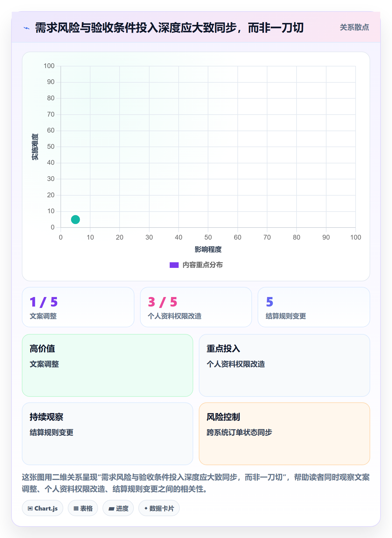Click the Chart.js tag icon
The image size is (392, 538).
30,509
